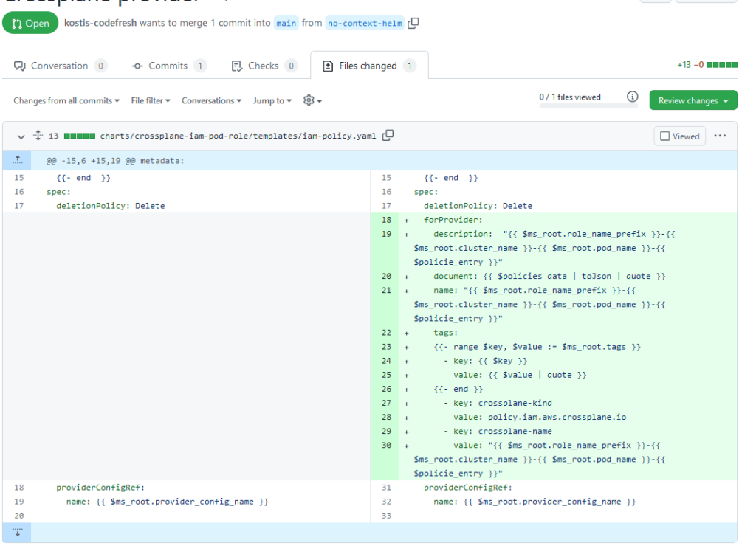This screenshot has height=560, width=756.
Task: Open diff settings gear menu
Action: click(x=312, y=100)
